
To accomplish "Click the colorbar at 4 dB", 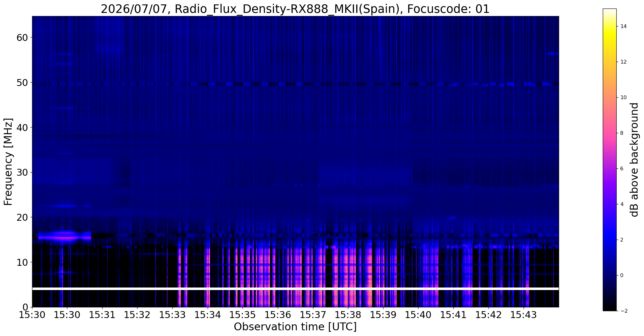I will click(x=609, y=204).
